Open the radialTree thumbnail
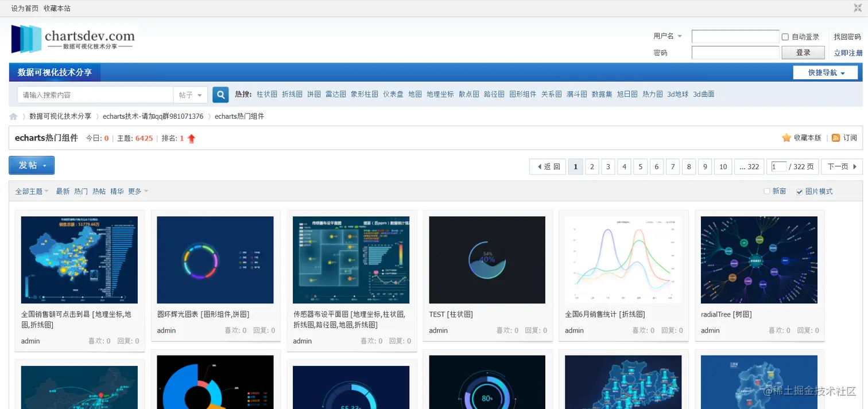 point(759,260)
